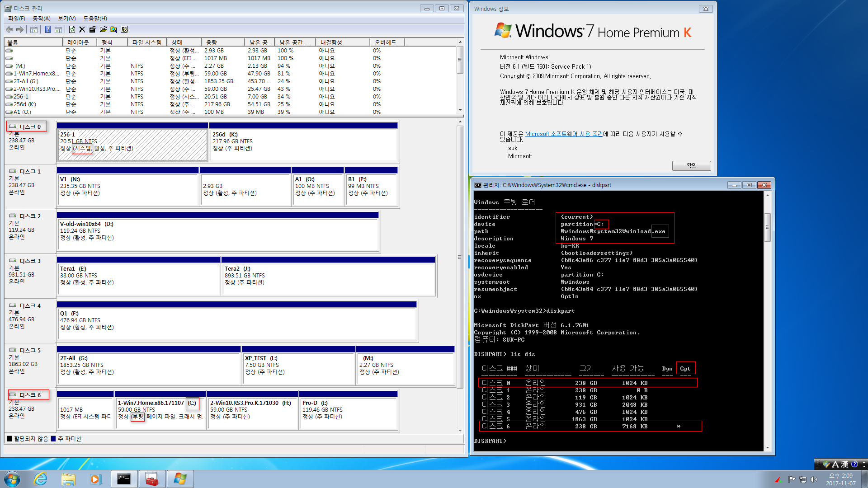This screenshot has height=488, width=868.
Task: Open Help via the blue question-mark toolbar icon
Action: click(47, 29)
